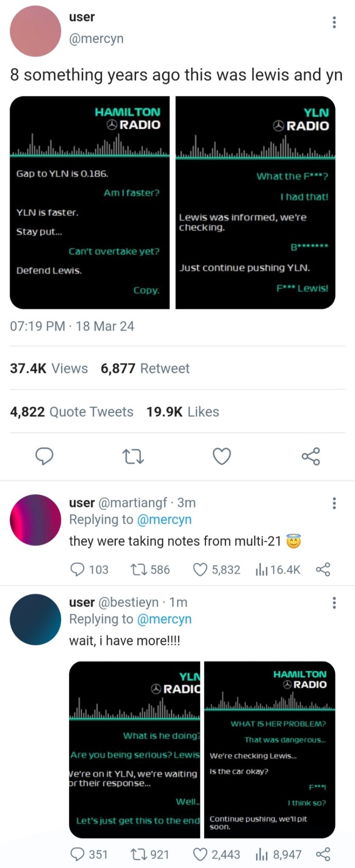Open more options for @martiangf reply
Image resolution: width=355 pixels, height=868 pixels.
(x=334, y=503)
